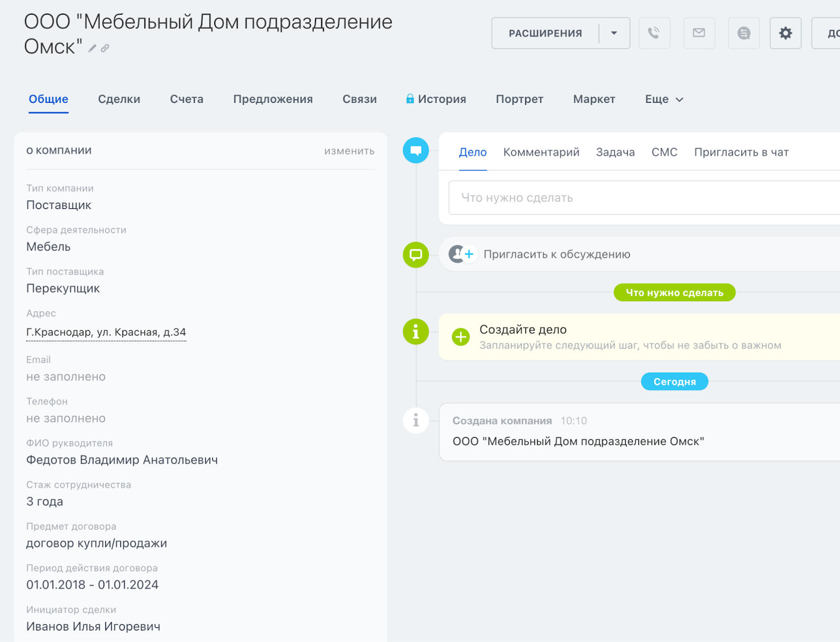The image size is (840, 642).
Task: Click the 10:10 event timestamp
Action: pos(573,421)
